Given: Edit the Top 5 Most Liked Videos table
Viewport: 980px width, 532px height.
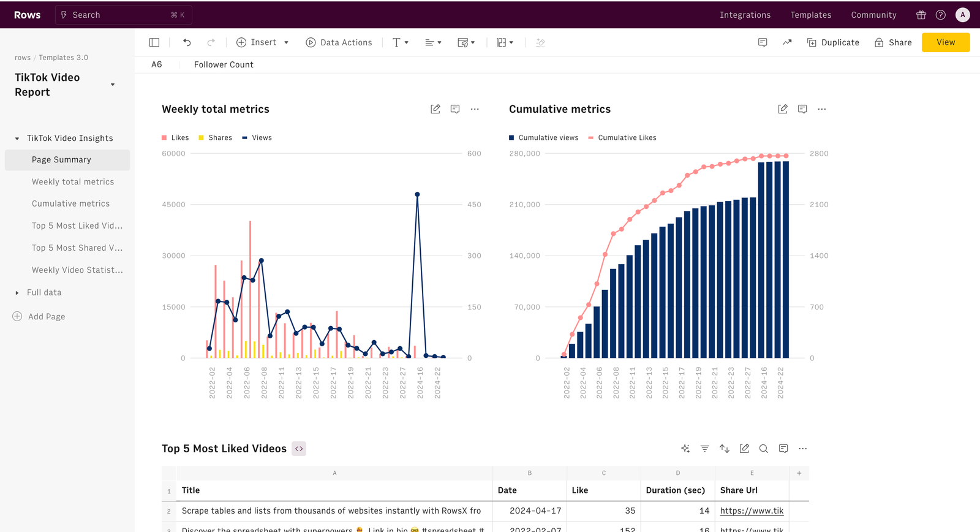Looking at the screenshot, I should click(744, 449).
